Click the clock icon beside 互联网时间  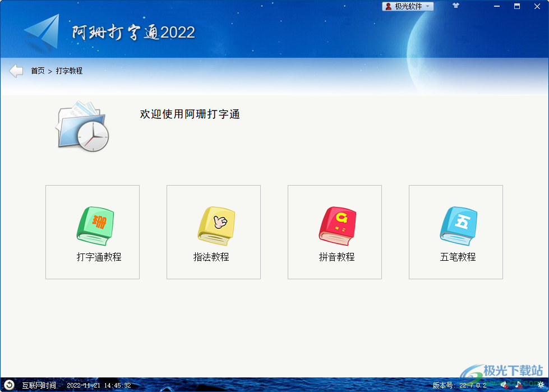[8, 385]
